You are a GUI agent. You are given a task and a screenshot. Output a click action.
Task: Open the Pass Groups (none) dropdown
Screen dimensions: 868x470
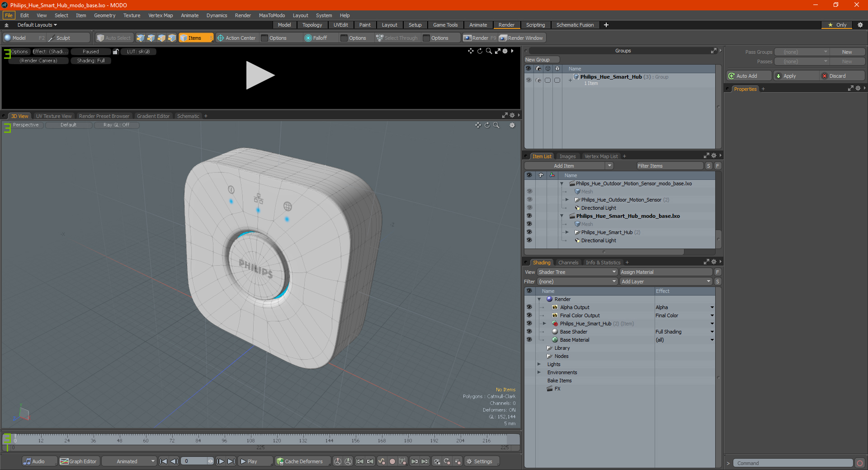[x=801, y=52]
